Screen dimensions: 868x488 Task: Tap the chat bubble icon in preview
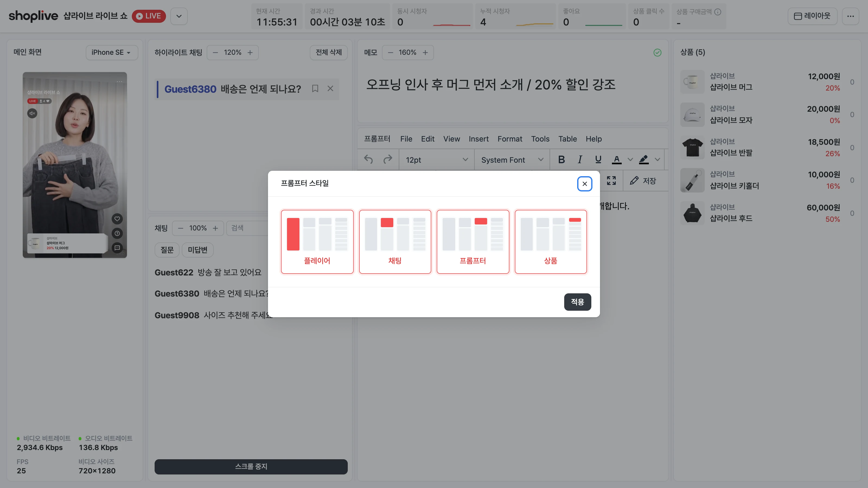[117, 248]
